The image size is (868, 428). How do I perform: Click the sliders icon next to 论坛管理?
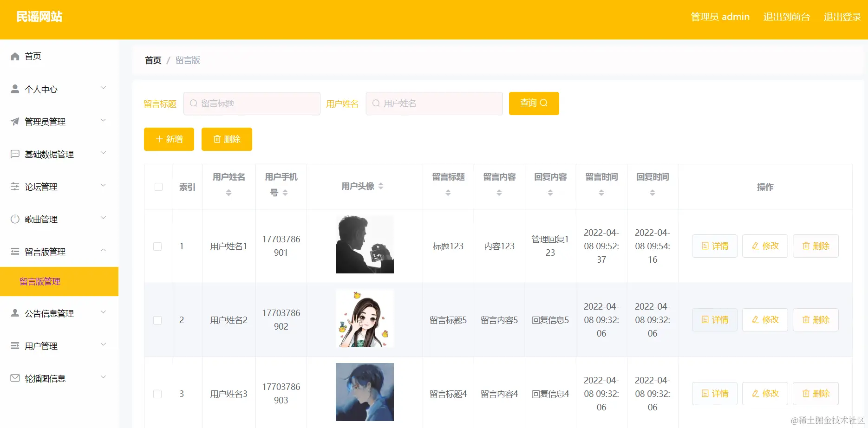click(14, 186)
